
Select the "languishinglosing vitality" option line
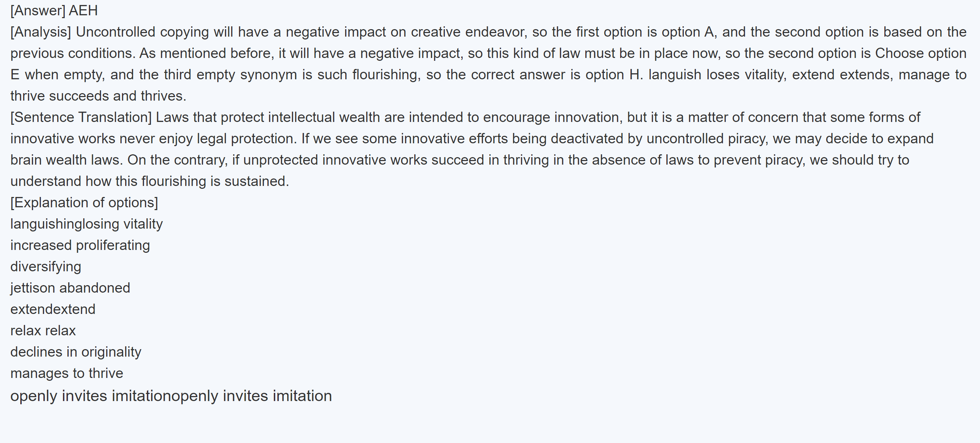(86, 224)
